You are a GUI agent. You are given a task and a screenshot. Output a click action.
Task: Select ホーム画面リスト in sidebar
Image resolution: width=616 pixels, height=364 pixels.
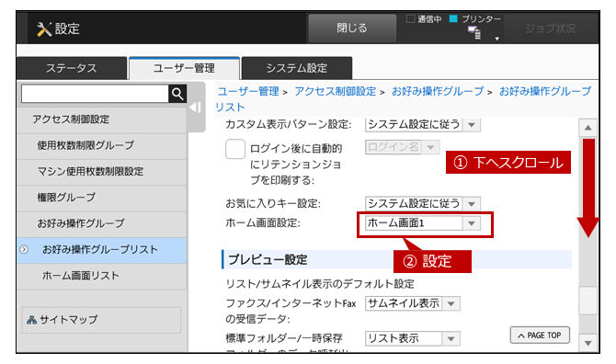(102, 276)
